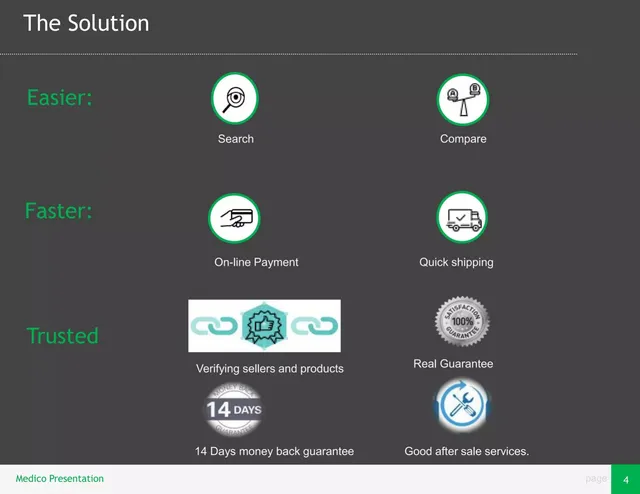The image size is (640, 494).
Task: Click the green page number 4 box
Action: [x=625, y=479]
